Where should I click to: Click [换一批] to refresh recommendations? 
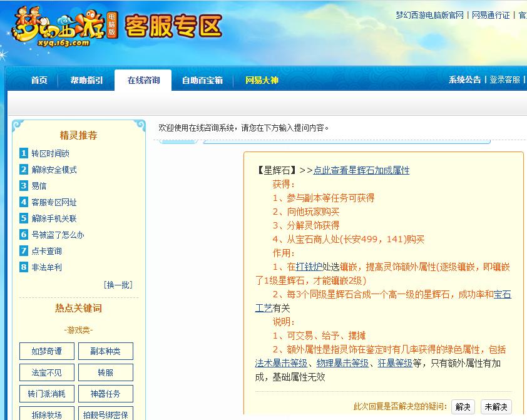(118, 285)
